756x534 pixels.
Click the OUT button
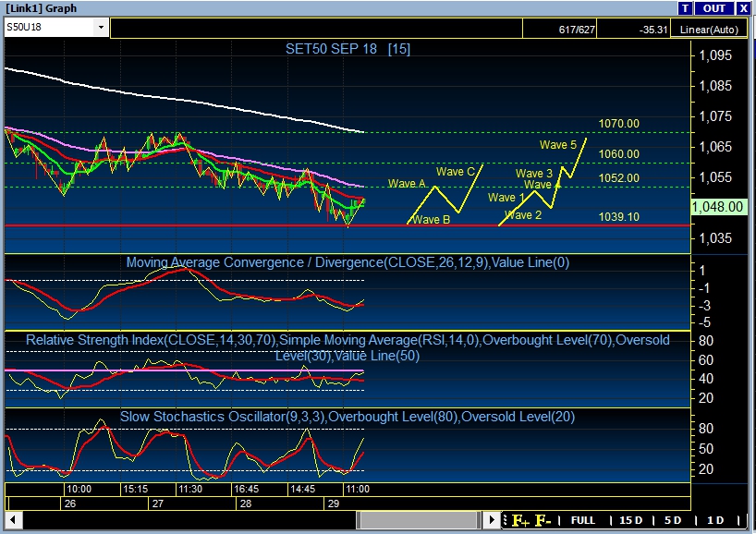[713, 8]
